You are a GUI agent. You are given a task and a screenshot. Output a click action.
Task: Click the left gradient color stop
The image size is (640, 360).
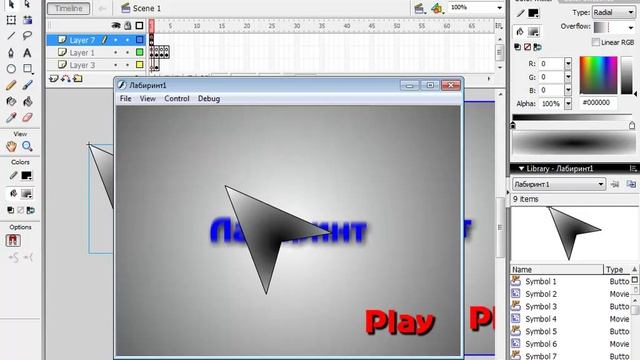[513, 126]
